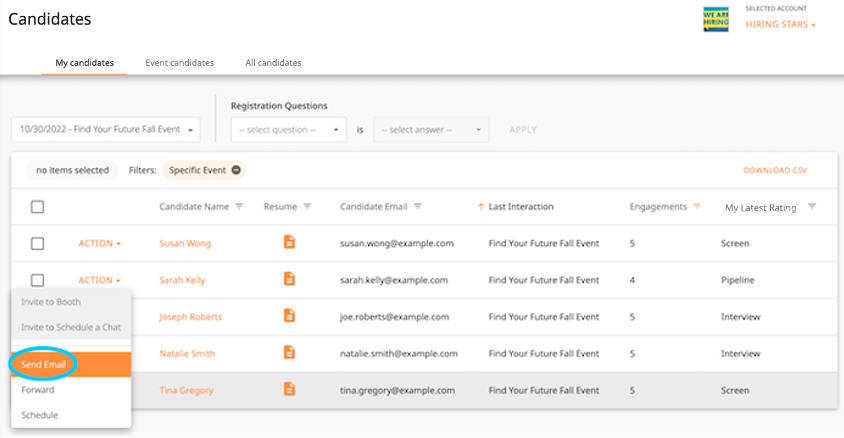The height and width of the screenshot is (438, 844).
Task: Open the Action menu for Susan Wong
Action: click(100, 243)
